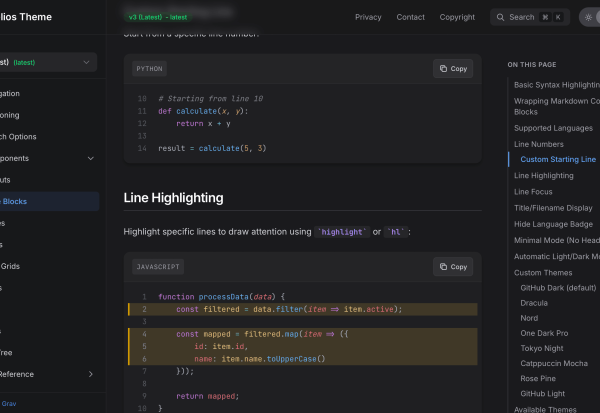Jump to Dracula theme entry
Screen dimensions: 600x413
(x=534, y=303)
